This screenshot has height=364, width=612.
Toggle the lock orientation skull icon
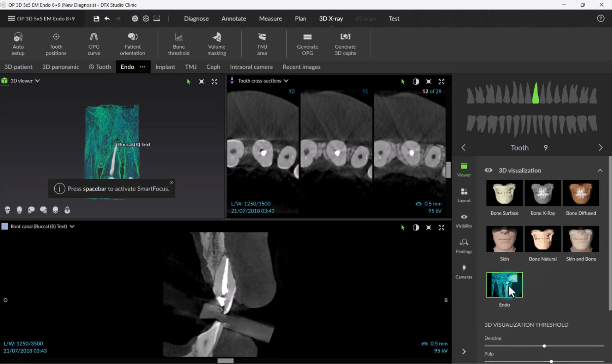pos(67,210)
